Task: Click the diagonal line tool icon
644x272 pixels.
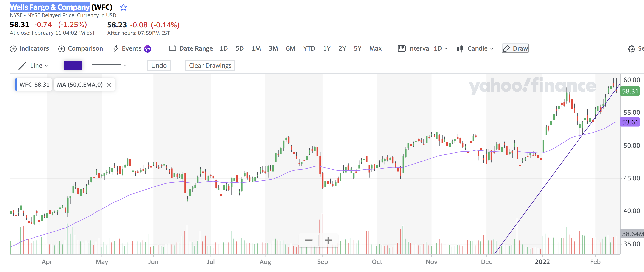Action: (x=22, y=66)
